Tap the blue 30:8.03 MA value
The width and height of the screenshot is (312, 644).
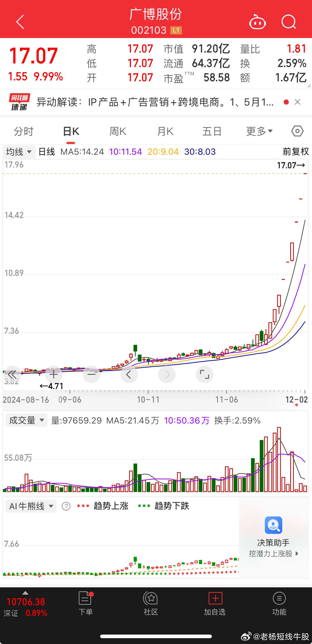(x=200, y=152)
